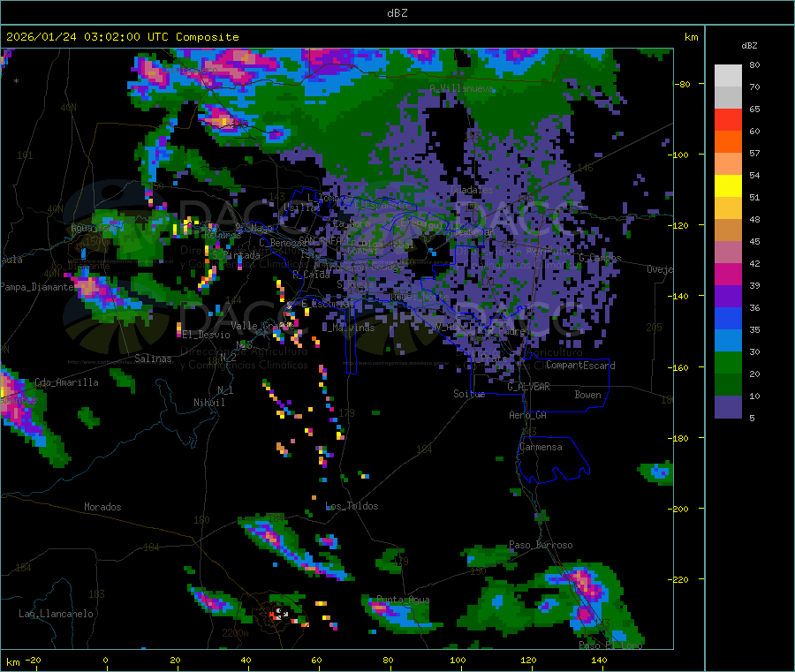Pick the salmon legend swatch between 57 and 54
The image size is (795, 672).
tap(728, 164)
